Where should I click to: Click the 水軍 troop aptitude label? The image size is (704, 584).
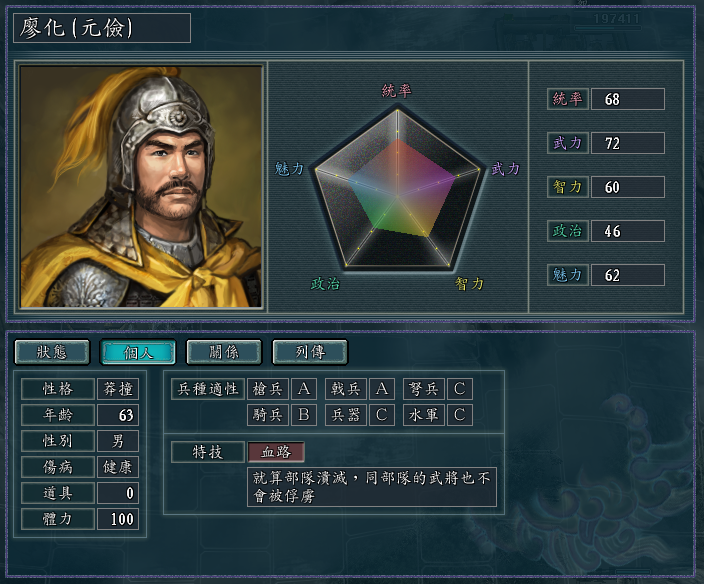click(x=424, y=414)
